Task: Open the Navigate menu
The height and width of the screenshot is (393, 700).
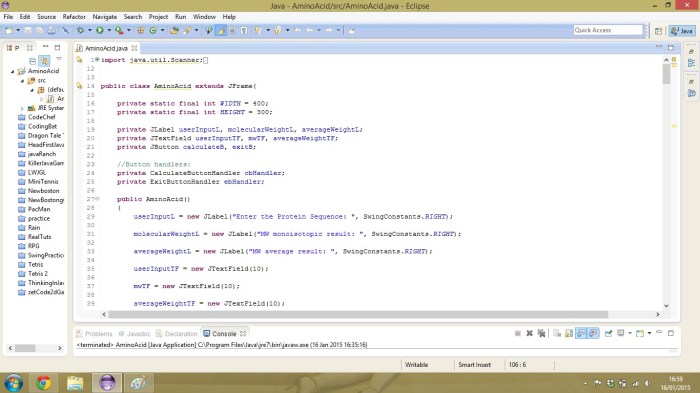Action: coord(104,17)
